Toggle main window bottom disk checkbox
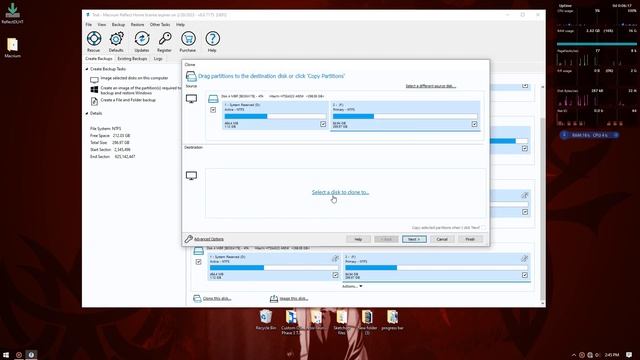 pos(198,262)
